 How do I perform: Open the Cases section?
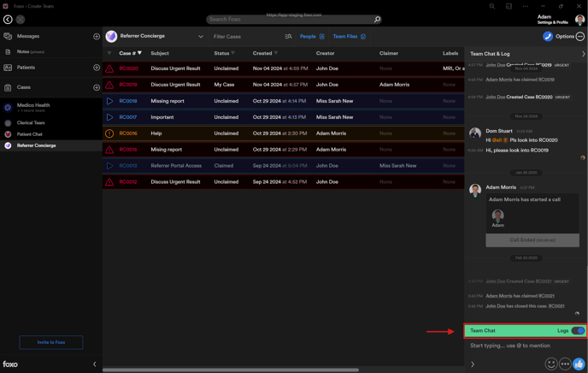24,87
